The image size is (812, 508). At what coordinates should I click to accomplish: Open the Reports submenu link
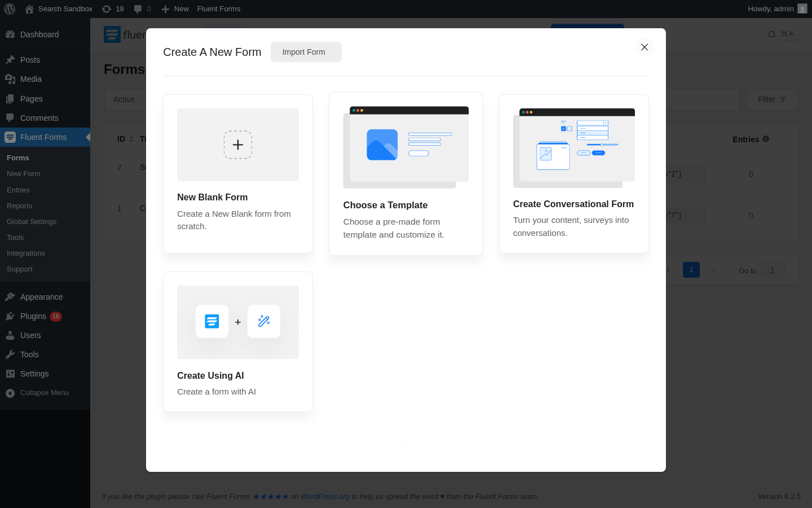tap(20, 206)
